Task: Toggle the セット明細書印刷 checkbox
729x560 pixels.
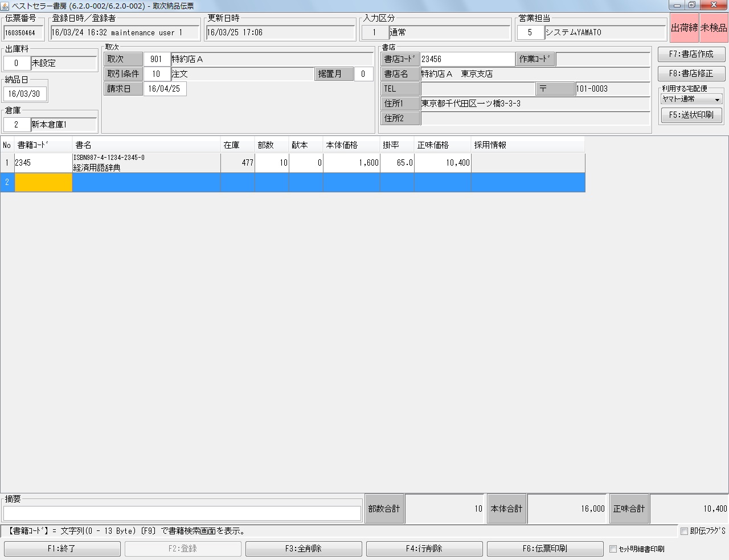Action: tap(613, 549)
